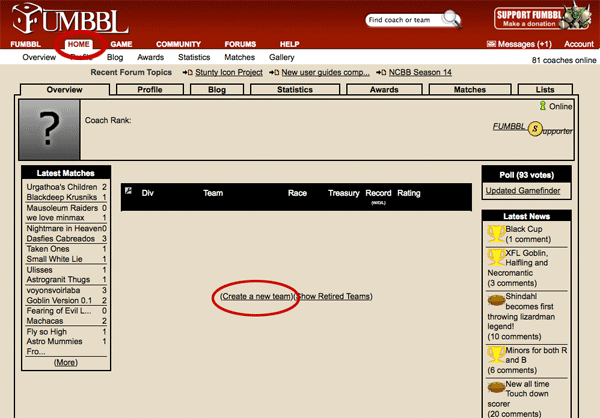Select Blog in the white submenu bar
This screenshot has height=418, width=600.
(115, 57)
